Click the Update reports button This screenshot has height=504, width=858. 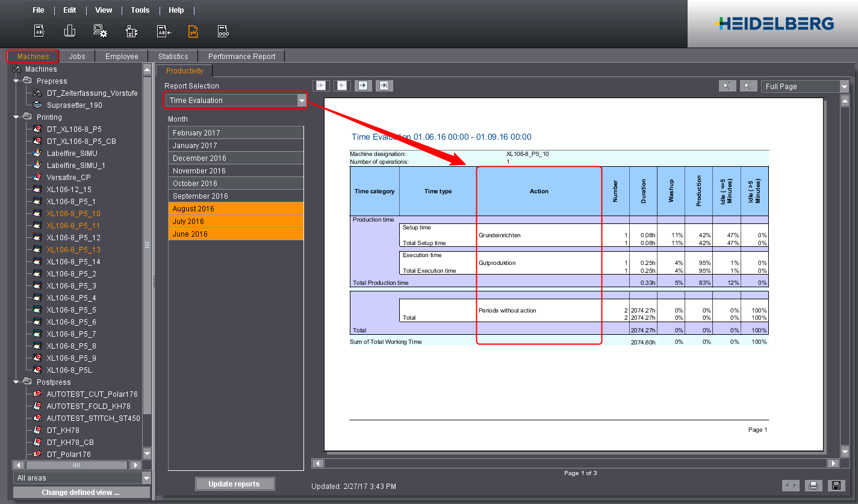[235, 484]
